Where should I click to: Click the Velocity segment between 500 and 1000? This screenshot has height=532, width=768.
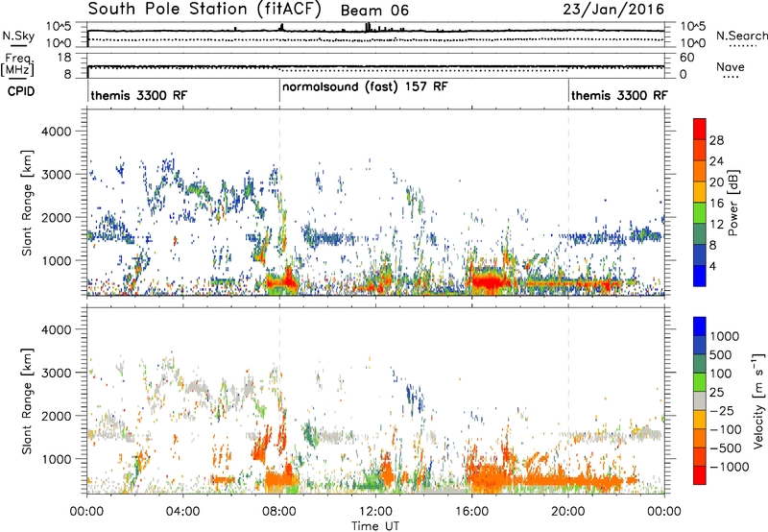[x=700, y=346]
